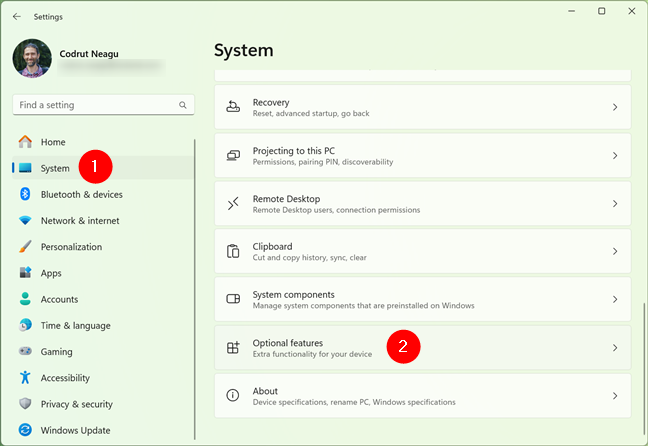Go to Home in the sidebar
The height and width of the screenshot is (446, 648).
click(53, 142)
